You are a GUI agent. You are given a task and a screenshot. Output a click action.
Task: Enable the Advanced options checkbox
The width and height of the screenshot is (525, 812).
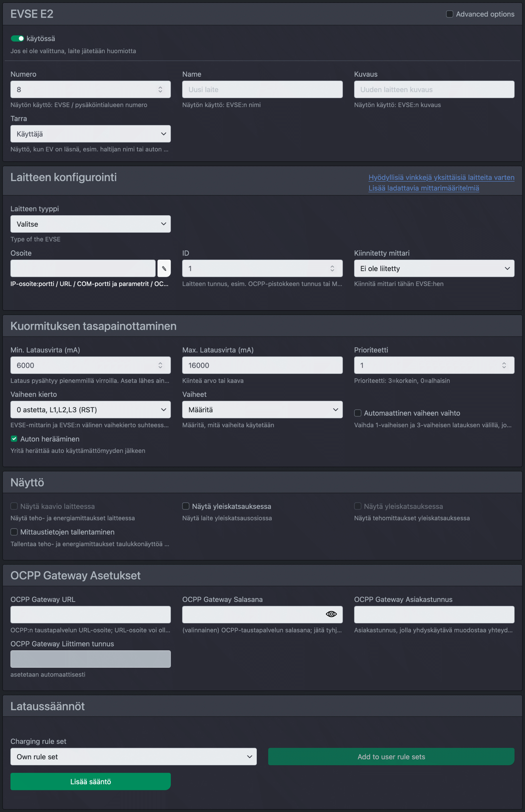450,14
